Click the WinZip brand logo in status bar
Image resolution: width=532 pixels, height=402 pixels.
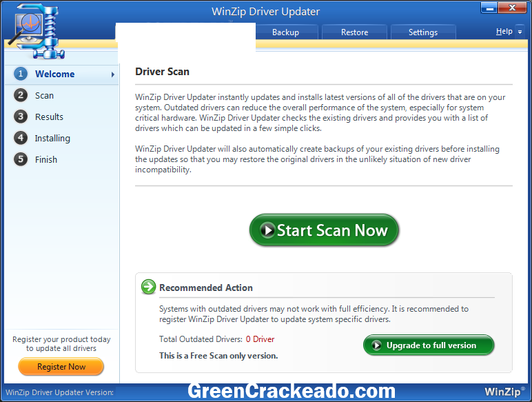[x=504, y=392]
